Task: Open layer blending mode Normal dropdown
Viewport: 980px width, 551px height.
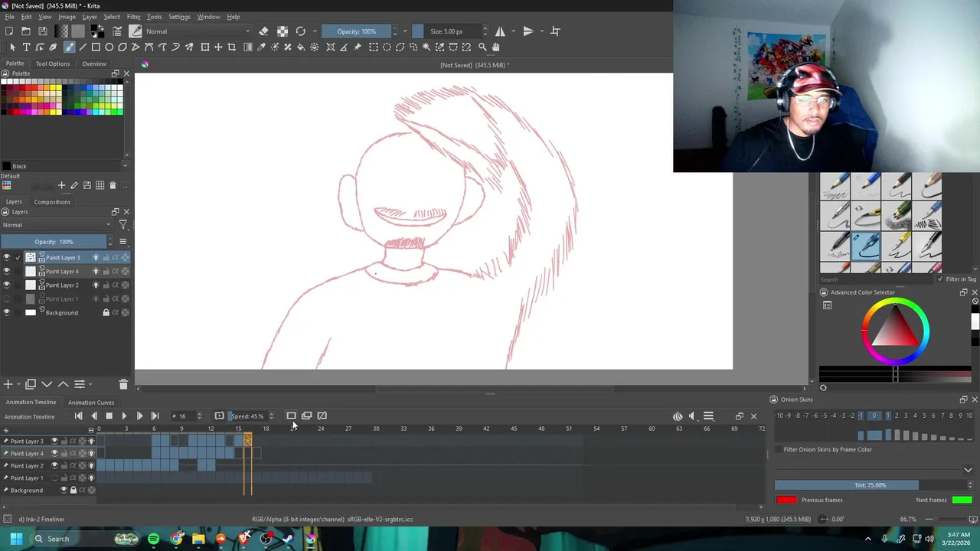Action: [57, 225]
